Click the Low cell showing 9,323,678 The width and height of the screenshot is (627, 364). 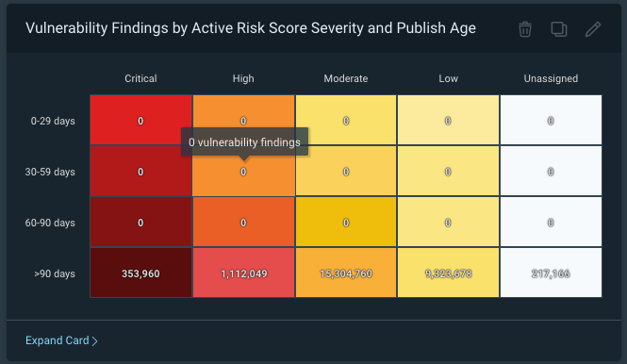point(448,273)
